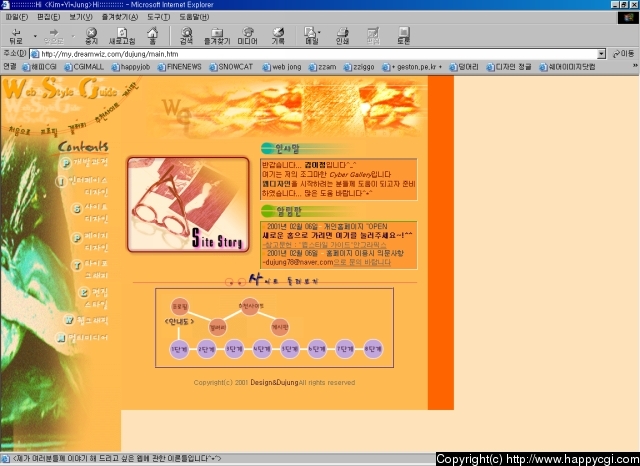The height and width of the screenshot is (466, 640).
Task: Open the SNOWCAT links bar shortcut
Action: coord(231,67)
